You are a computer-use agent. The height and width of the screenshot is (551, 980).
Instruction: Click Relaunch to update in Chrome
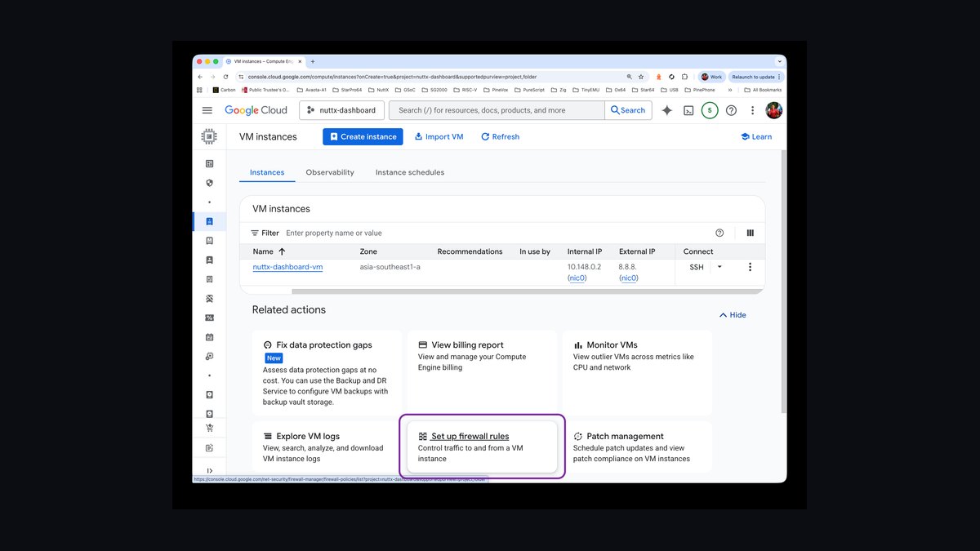(755, 77)
